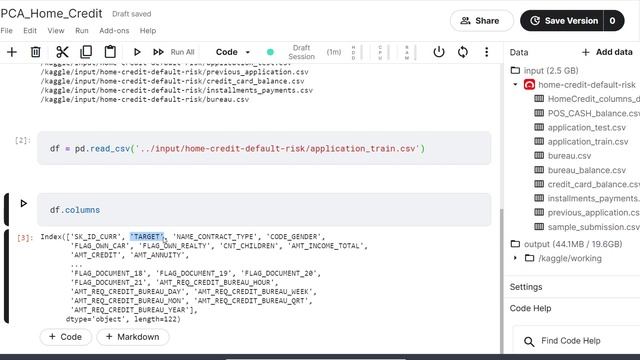
Task: Click the Draft Session label
Action: pos(302,52)
